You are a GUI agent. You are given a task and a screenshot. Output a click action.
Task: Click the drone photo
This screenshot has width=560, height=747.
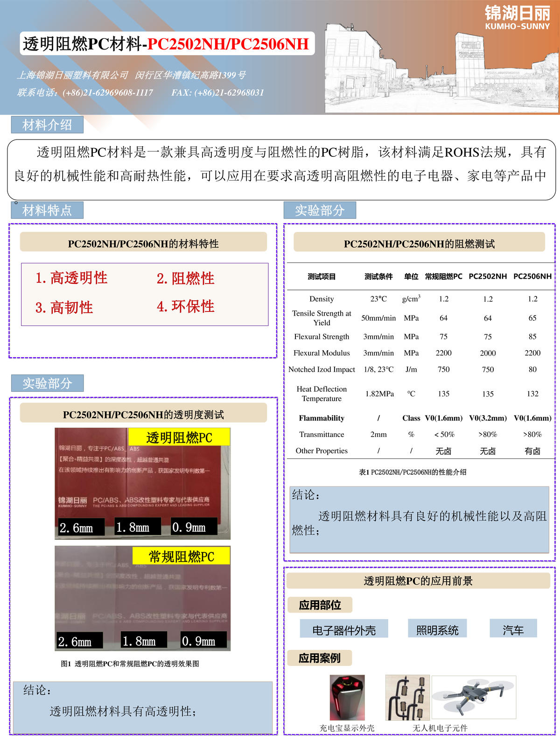coord(474,697)
